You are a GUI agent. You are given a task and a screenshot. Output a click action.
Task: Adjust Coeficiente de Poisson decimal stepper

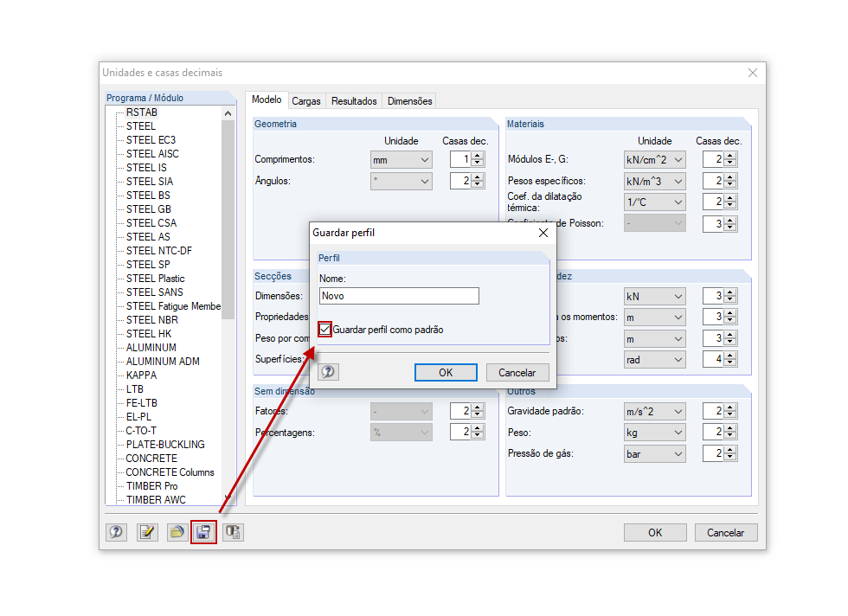(x=730, y=223)
